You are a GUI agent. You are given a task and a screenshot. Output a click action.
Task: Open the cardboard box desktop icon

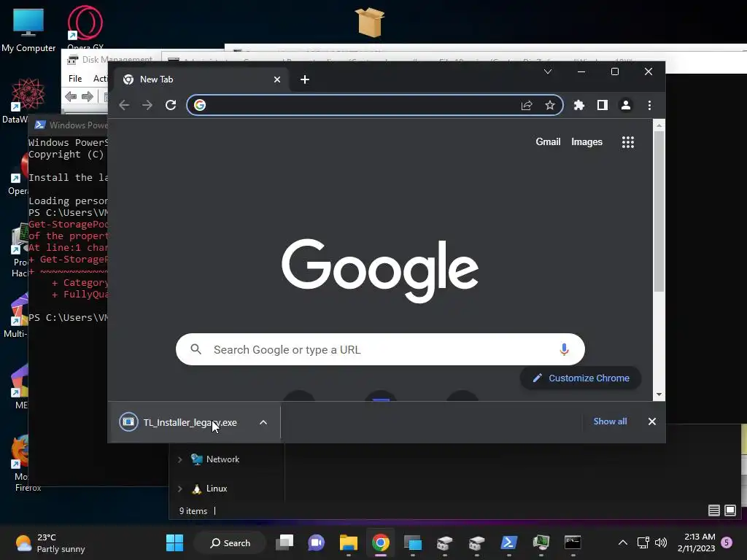pos(370,23)
